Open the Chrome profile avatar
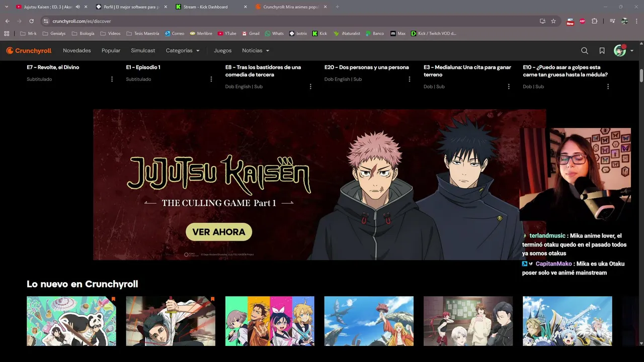Image resolution: width=644 pixels, height=362 pixels. 624,21
